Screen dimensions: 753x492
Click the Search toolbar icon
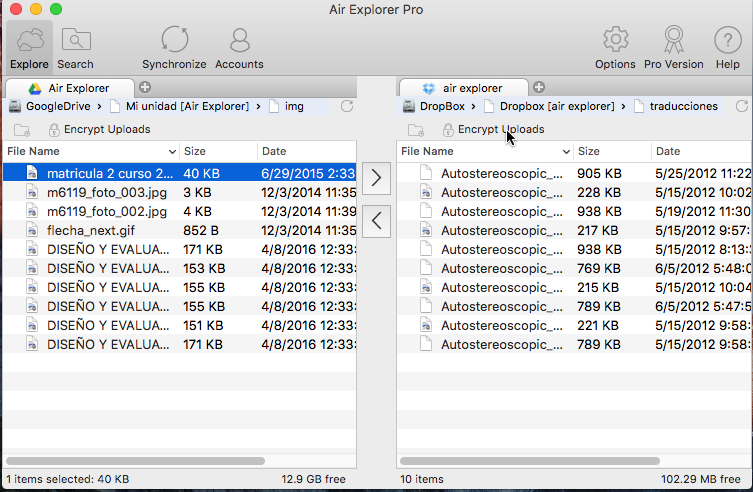[75, 48]
